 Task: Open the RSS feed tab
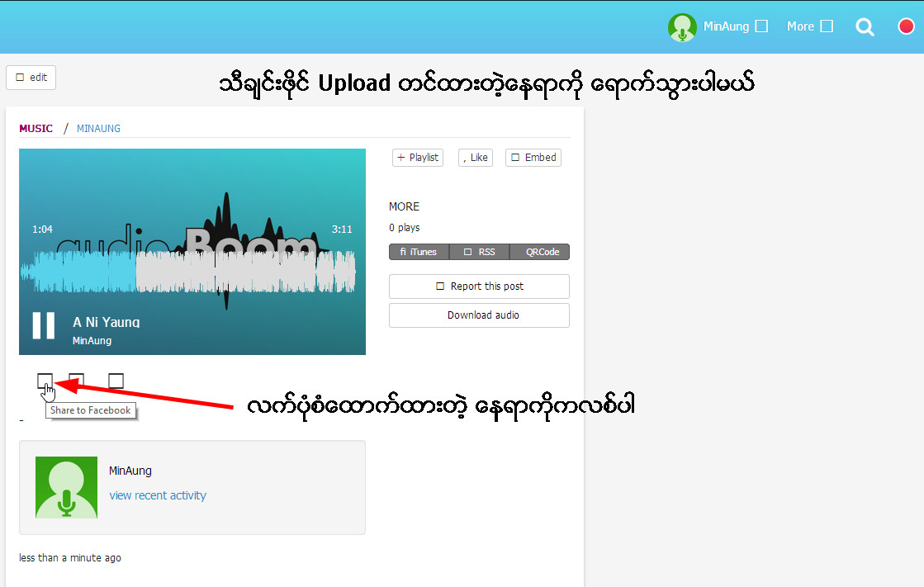480,252
